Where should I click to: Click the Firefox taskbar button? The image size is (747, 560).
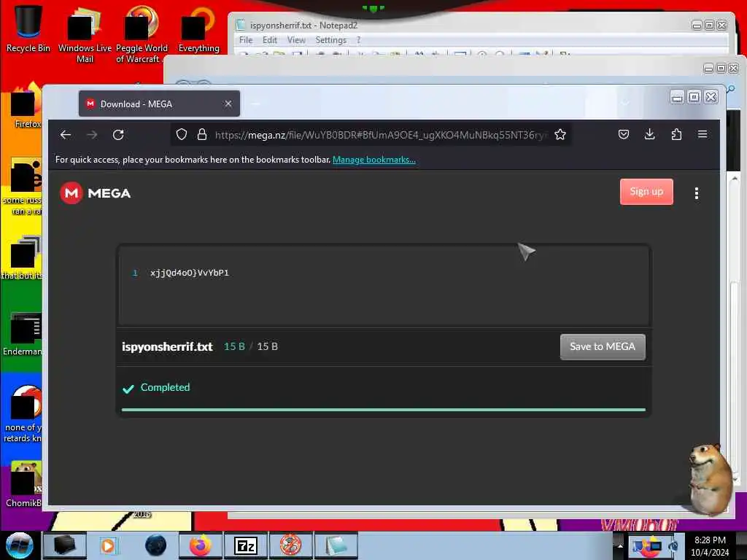pos(200,545)
